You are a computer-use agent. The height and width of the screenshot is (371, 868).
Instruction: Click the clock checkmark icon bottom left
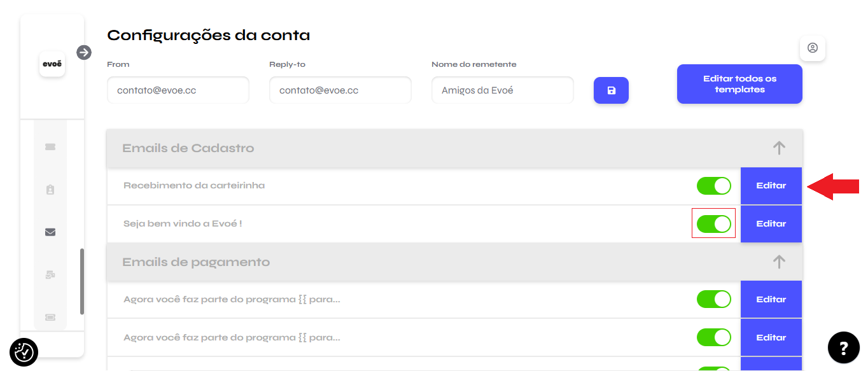click(24, 352)
